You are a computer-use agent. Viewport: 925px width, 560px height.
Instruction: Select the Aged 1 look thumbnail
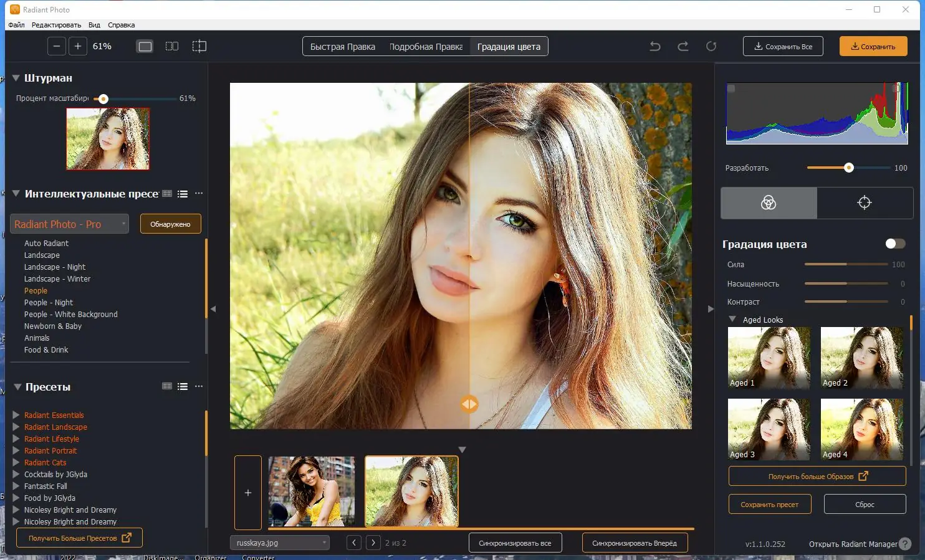[x=769, y=358]
